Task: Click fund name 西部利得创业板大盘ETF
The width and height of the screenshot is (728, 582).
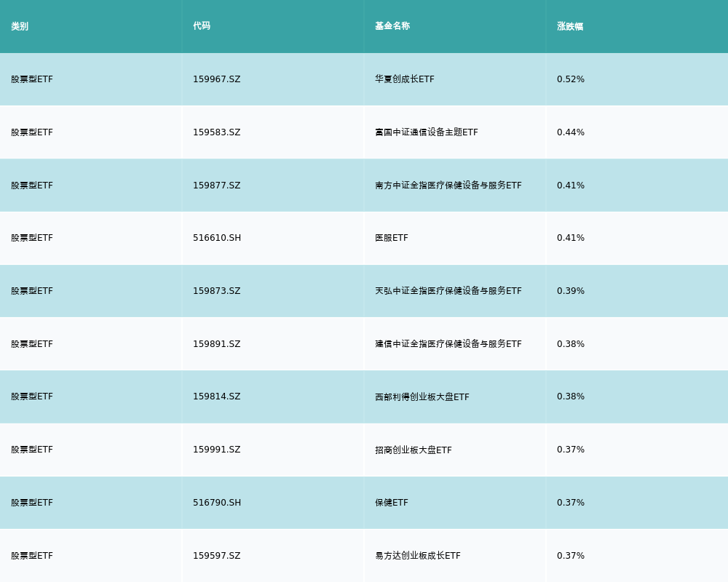Action: tap(422, 396)
